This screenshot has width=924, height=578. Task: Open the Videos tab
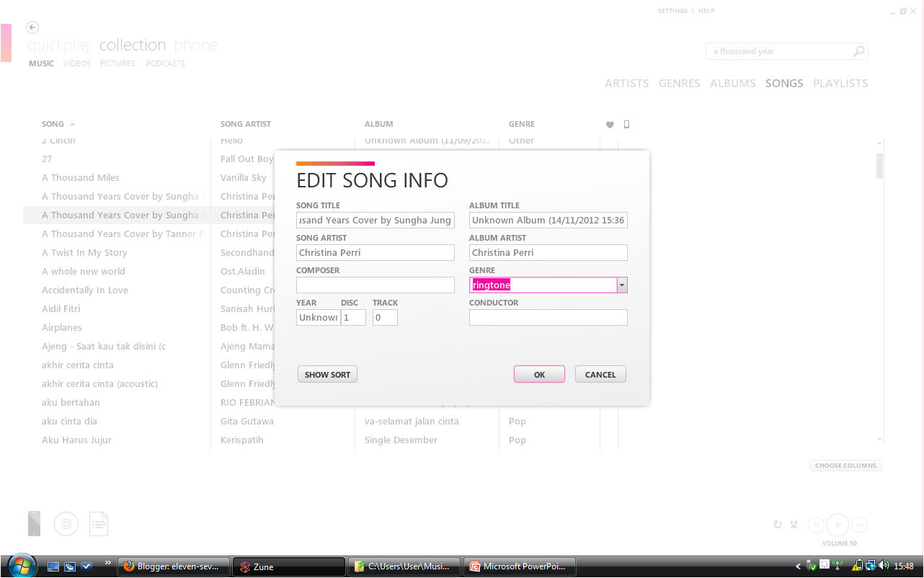click(77, 63)
